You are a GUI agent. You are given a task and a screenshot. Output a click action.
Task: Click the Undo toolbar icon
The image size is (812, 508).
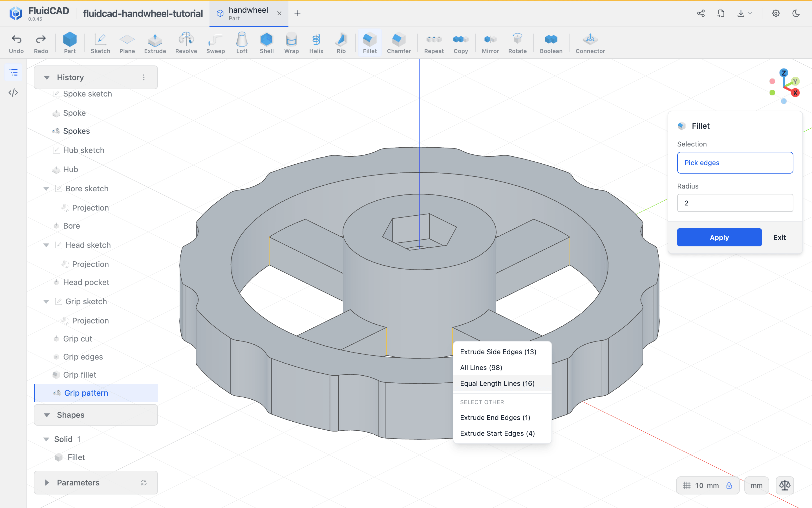tap(16, 43)
